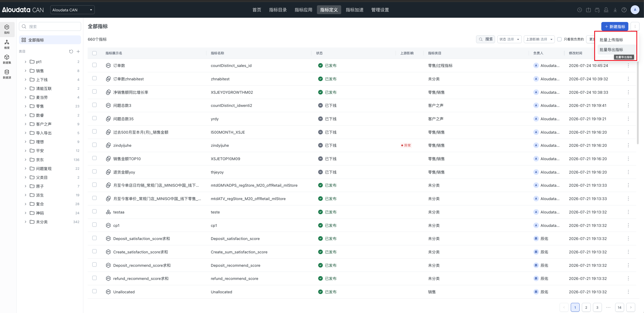This screenshot has height=313, width=644.
Task: Add a new category with the plus icon
Action: pyautogui.click(x=78, y=52)
